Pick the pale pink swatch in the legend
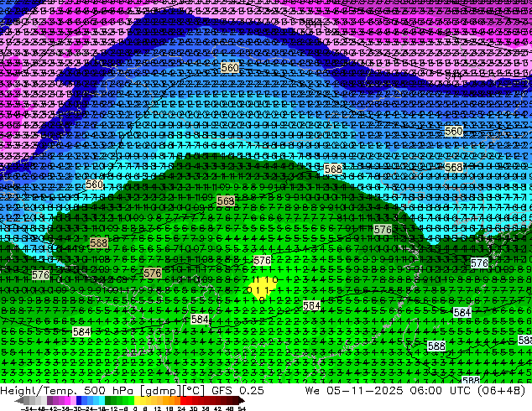 (73, 400)
